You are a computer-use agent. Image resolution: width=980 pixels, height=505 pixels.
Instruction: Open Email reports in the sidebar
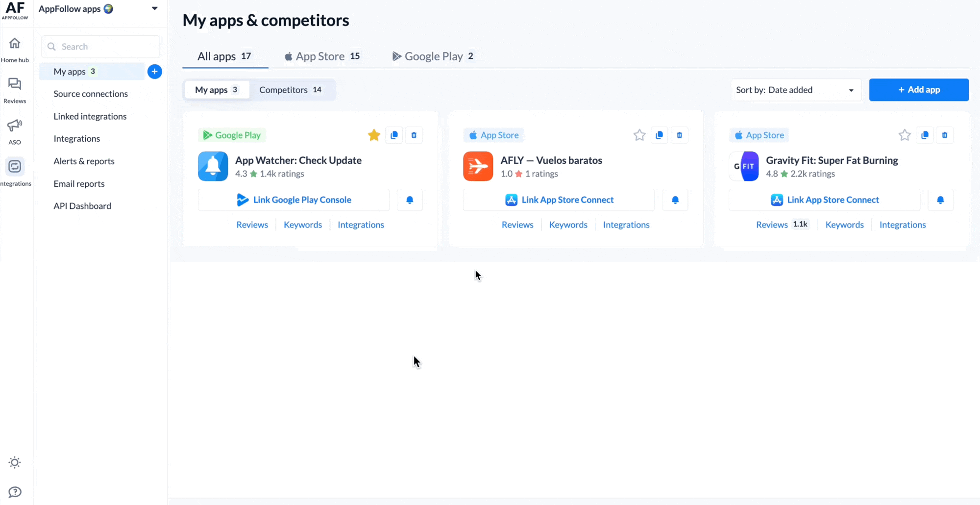(x=79, y=184)
